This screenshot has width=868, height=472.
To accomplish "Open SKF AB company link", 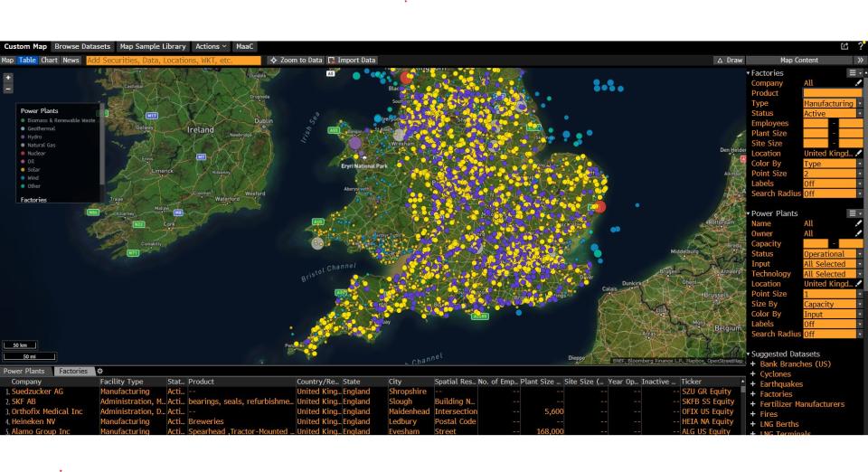I will coord(24,401).
